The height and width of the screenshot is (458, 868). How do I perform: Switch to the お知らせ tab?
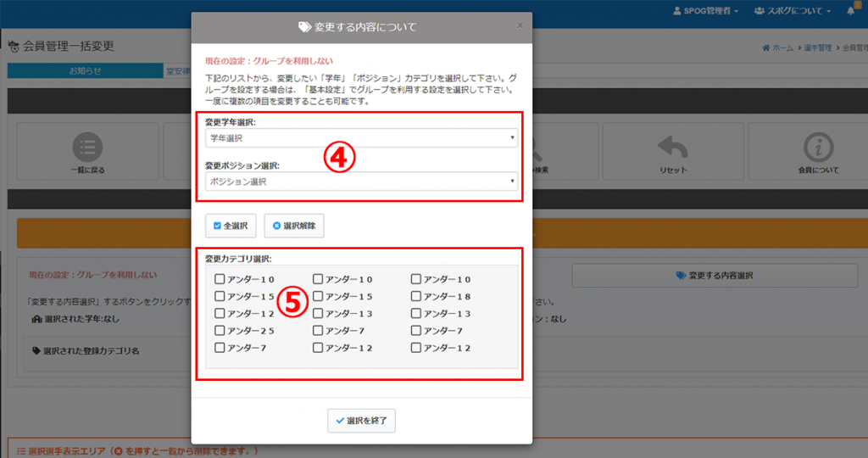[x=85, y=71]
